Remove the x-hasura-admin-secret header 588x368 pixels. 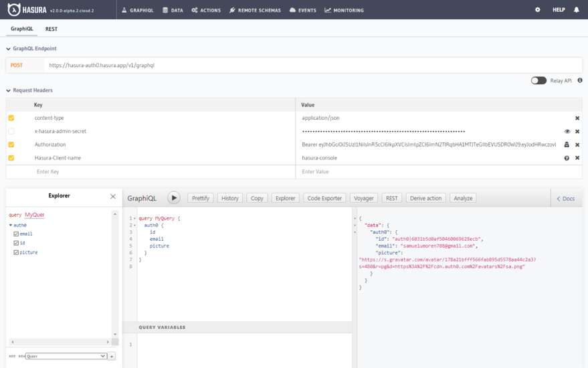577,131
